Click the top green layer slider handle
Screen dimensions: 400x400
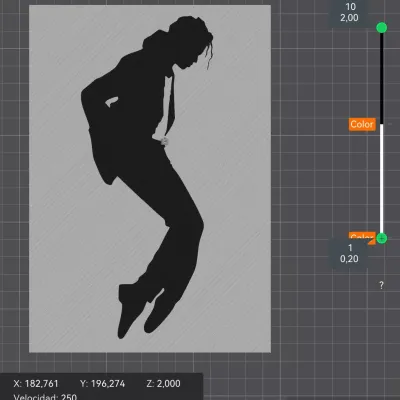(x=382, y=28)
